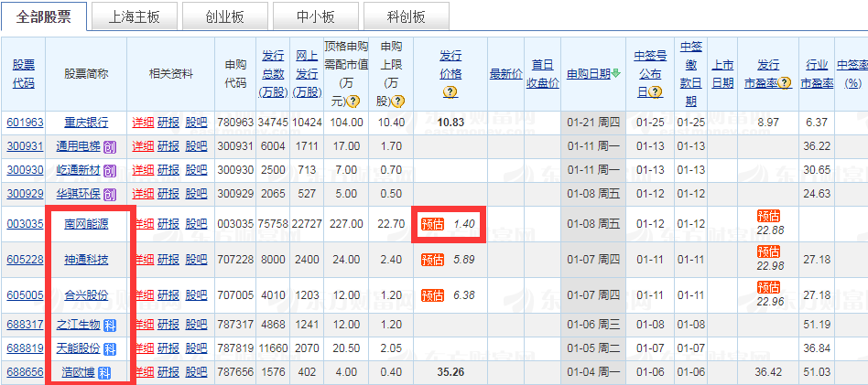Open 股吧 link for 屹通新材

pyautogui.click(x=196, y=170)
